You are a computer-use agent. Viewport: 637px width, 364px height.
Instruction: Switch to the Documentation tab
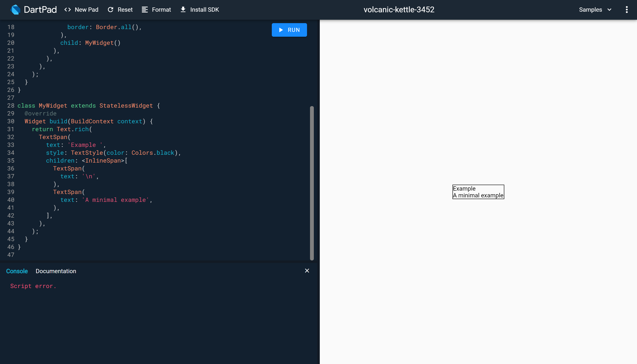(56, 271)
